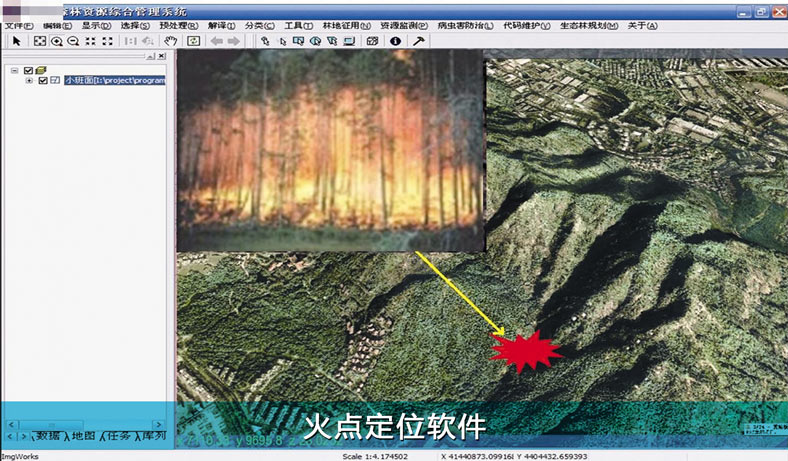788x461 pixels.
Task: Close the layer panel with X
Action: 162,57
